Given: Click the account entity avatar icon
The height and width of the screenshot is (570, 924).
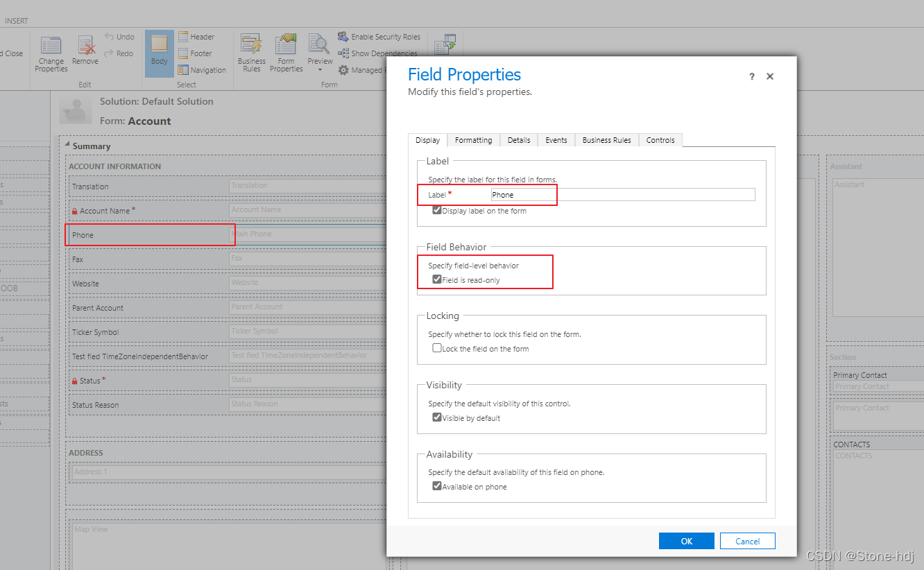Looking at the screenshot, I should (x=76, y=110).
